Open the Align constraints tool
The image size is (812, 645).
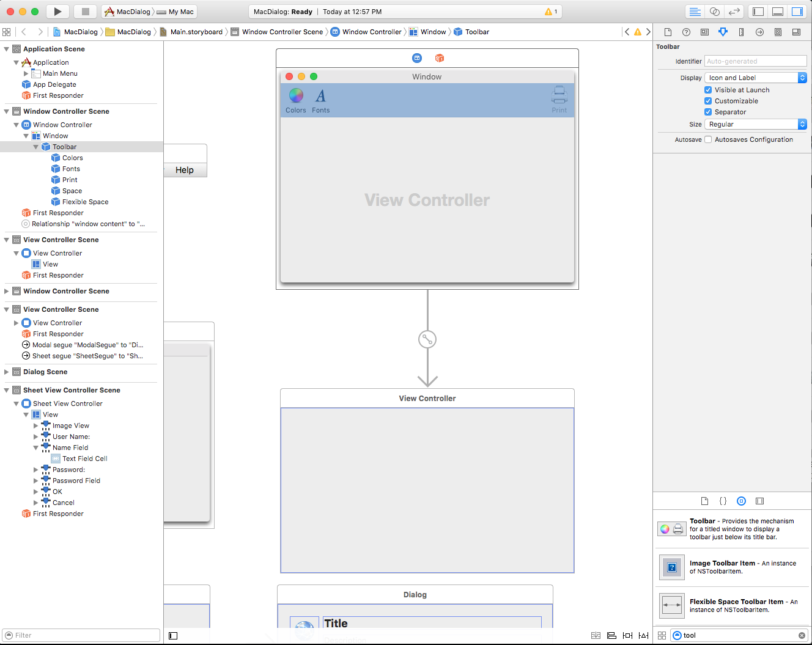click(x=611, y=635)
